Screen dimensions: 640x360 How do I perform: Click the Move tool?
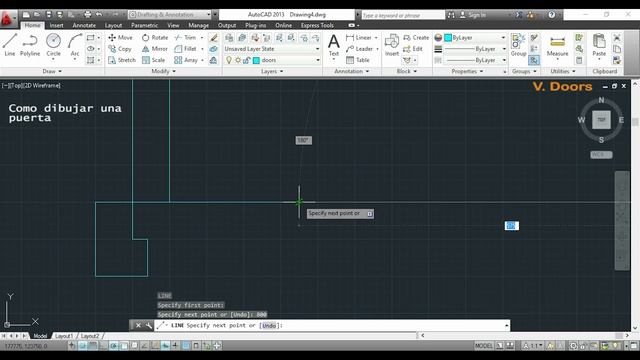120,38
